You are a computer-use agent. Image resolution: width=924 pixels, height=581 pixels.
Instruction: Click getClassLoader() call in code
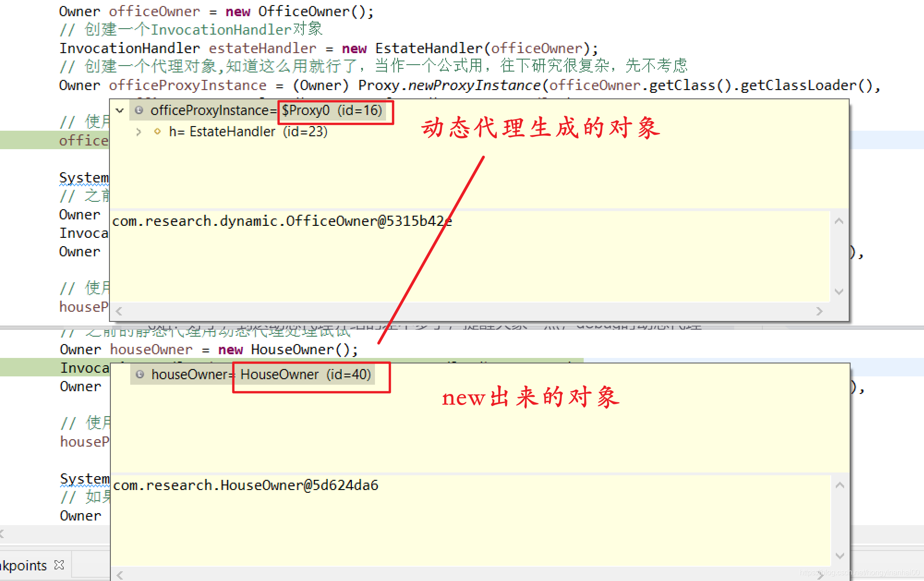(806, 85)
